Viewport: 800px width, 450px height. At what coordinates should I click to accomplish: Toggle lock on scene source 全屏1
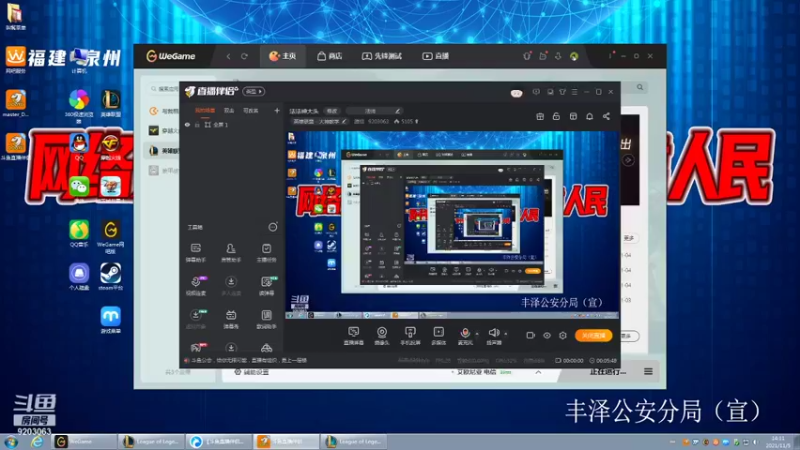point(197,124)
